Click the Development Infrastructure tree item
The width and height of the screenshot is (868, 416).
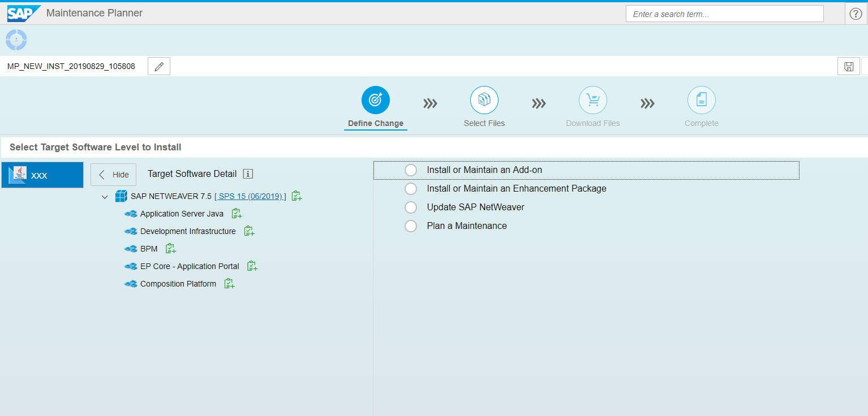pos(188,231)
